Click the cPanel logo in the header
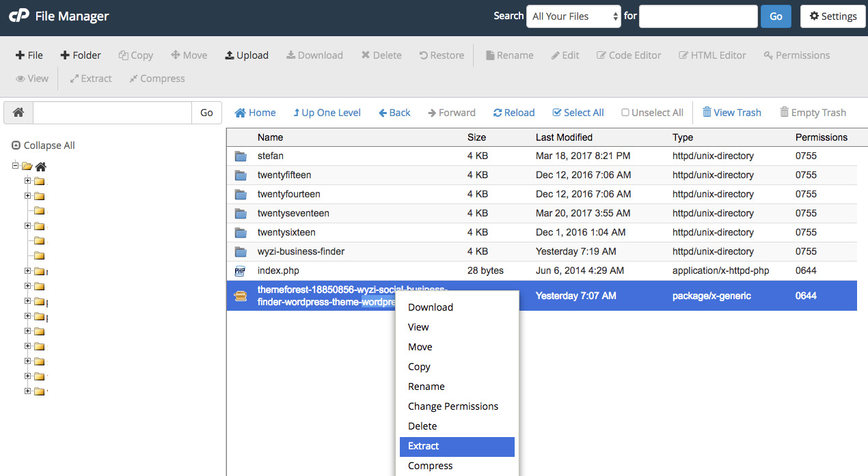868x476 pixels. (19, 16)
